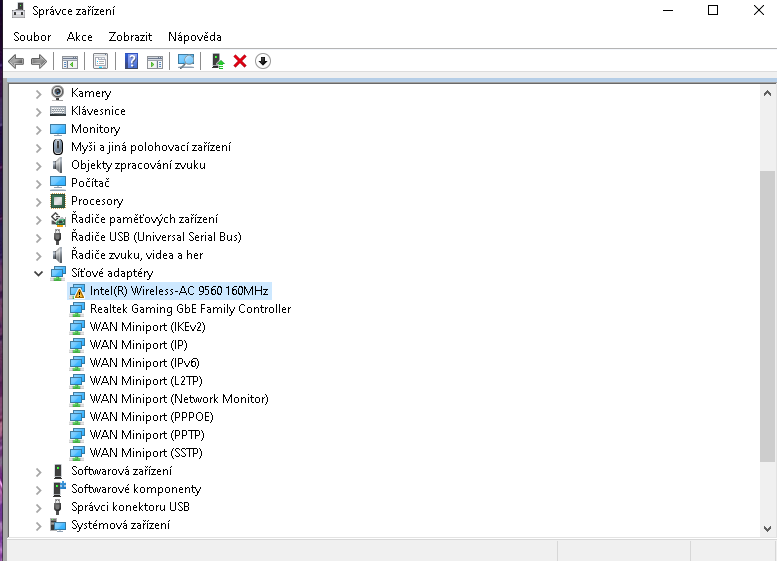Viewport: 777px width, 561px height.
Task: Go back with the left arrow toolbar icon
Action: (16, 61)
